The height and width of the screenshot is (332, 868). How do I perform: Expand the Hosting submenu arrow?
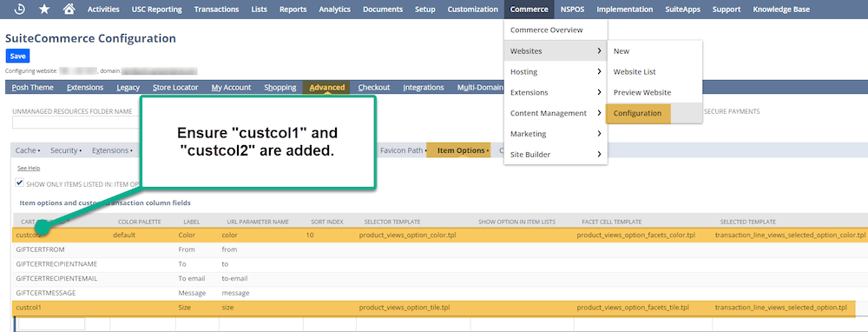click(x=599, y=71)
